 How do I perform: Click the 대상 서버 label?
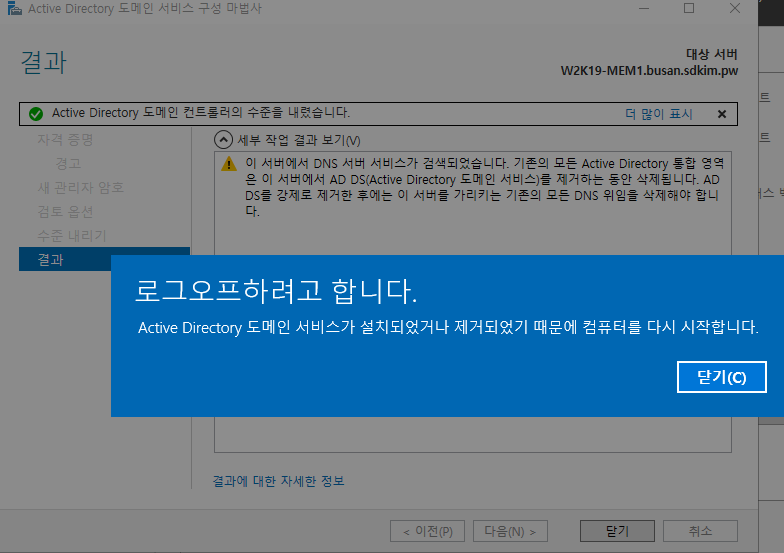(x=712, y=54)
